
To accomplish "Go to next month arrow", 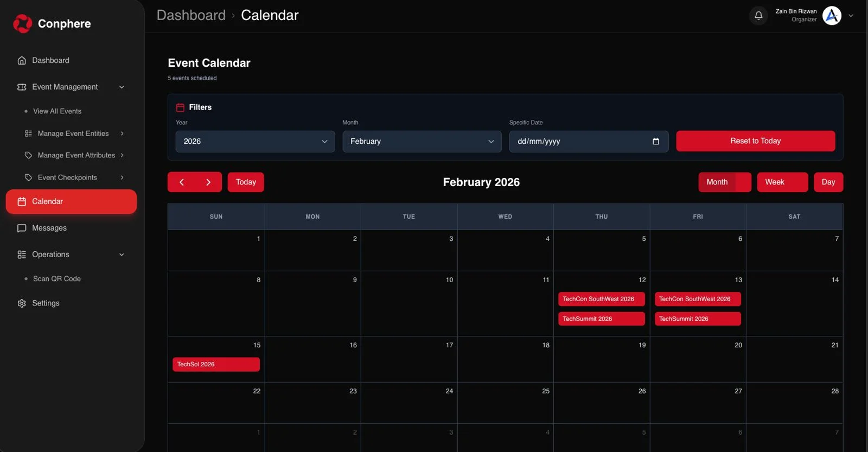I will (208, 182).
